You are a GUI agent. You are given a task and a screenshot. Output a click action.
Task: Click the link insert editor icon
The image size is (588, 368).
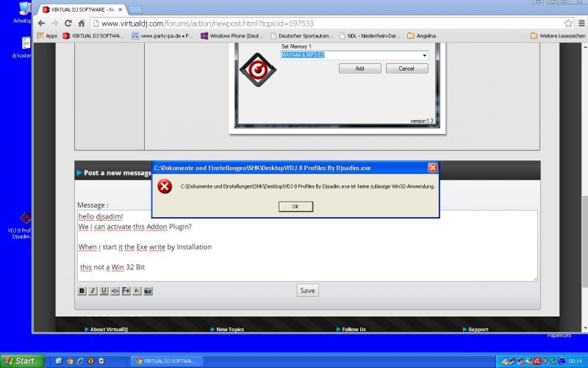click(x=115, y=291)
